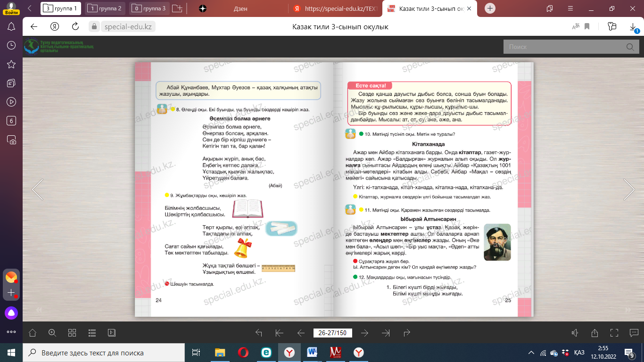Flip to the previous page with left arrow
644x362 pixels.
point(38,189)
